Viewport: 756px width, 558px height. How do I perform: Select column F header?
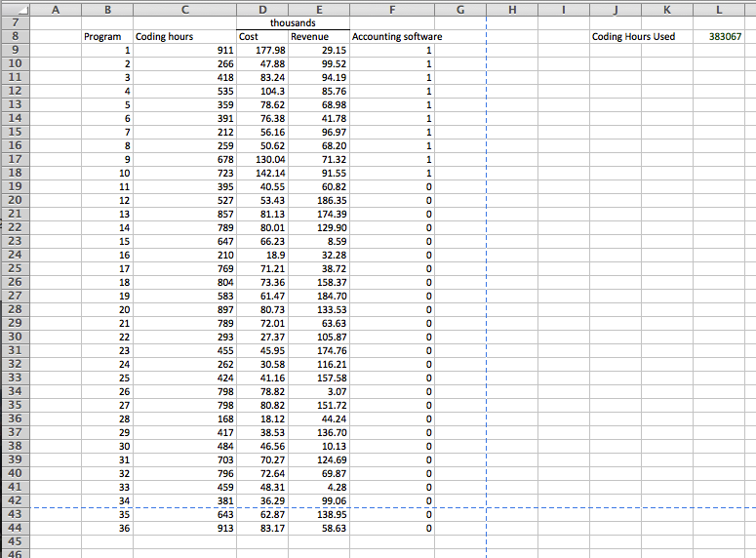click(392, 9)
